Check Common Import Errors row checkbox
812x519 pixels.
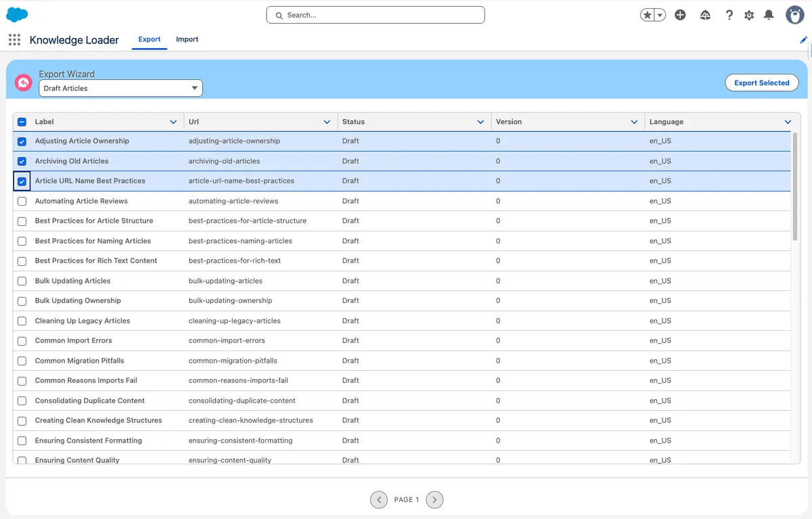[22, 340]
